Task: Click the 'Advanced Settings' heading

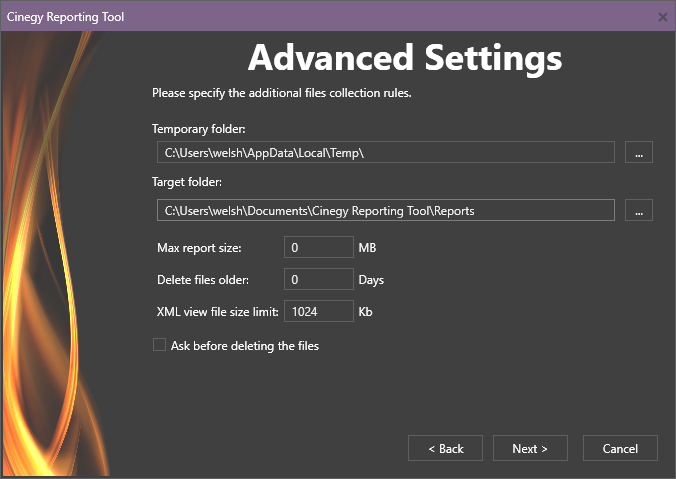Action: point(405,58)
